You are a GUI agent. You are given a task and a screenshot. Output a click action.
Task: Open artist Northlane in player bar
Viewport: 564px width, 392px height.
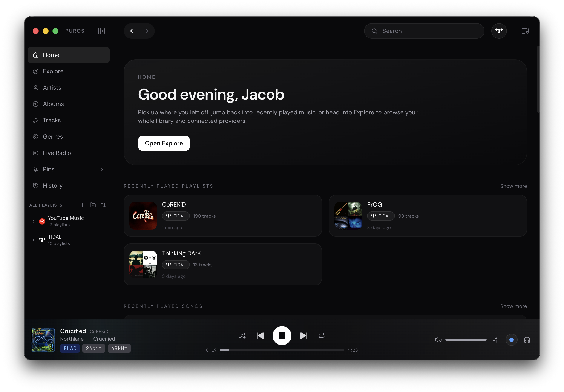(x=72, y=339)
